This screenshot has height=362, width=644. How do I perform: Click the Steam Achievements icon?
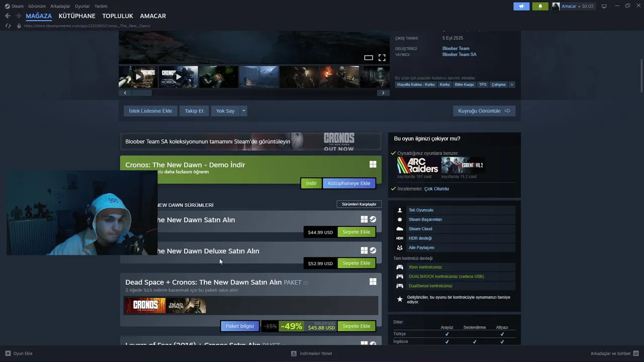click(x=399, y=220)
